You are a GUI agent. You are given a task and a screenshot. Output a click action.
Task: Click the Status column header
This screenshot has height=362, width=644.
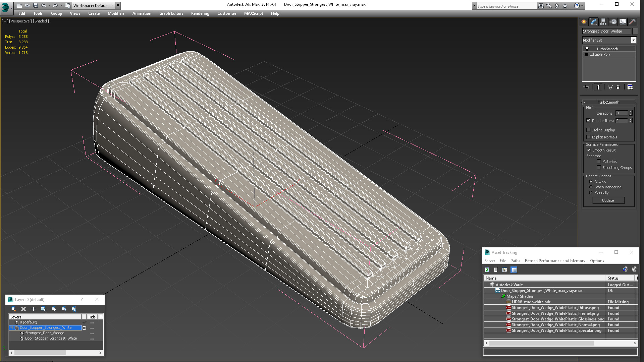pos(621,278)
